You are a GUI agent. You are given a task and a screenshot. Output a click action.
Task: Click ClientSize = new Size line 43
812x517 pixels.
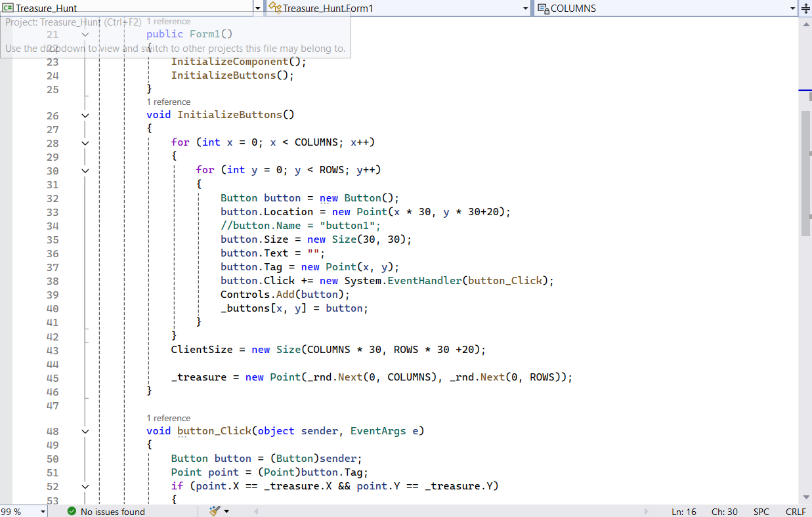point(328,350)
